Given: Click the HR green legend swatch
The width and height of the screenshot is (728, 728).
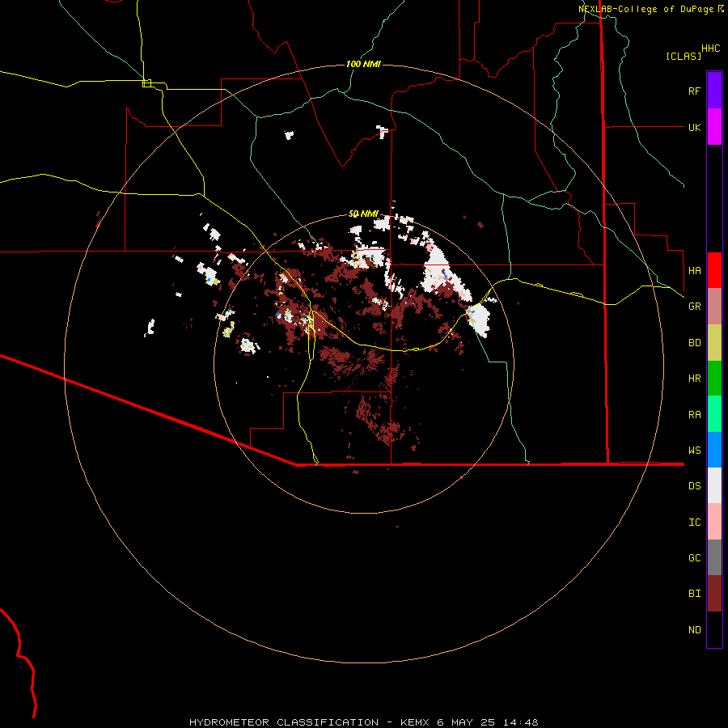Looking at the screenshot, I should click(x=714, y=379).
